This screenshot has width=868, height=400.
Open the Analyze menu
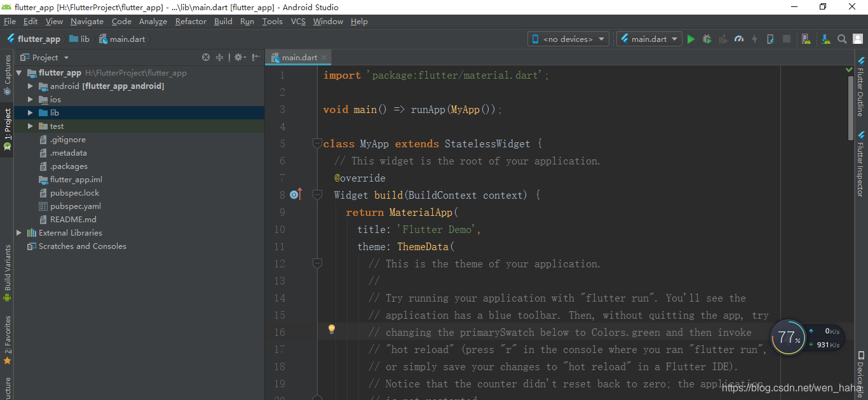tap(153, 22)
